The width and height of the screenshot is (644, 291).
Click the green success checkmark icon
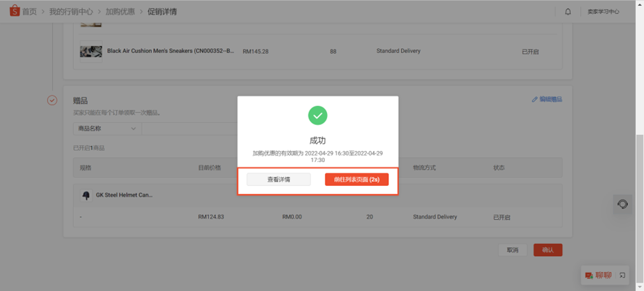pos(318,116)
